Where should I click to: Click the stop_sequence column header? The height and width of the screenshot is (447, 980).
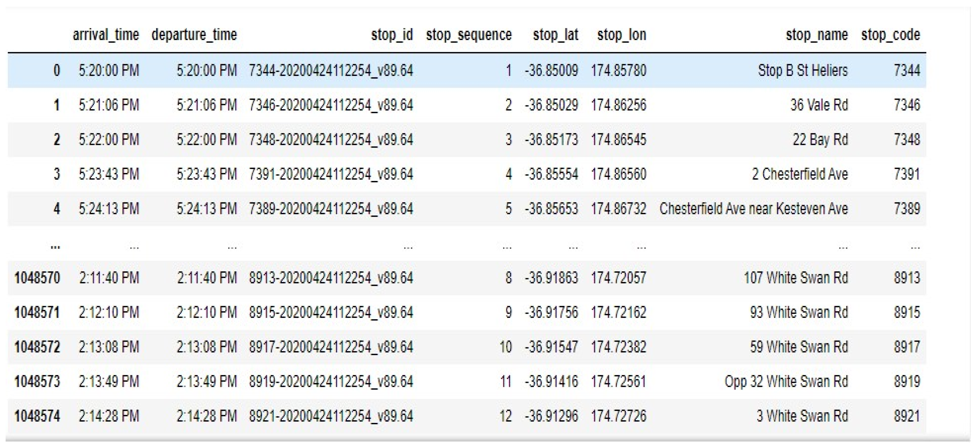click(x=468, y=35)
